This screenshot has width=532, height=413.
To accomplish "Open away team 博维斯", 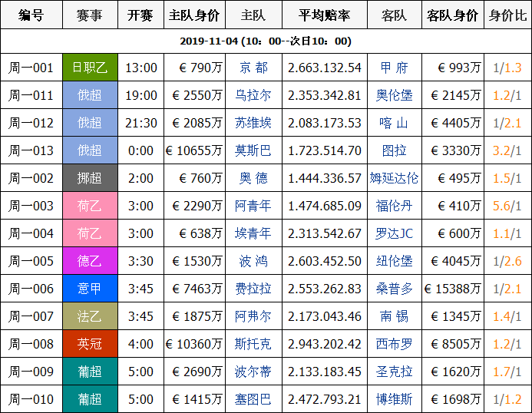I will coord(394,399).
